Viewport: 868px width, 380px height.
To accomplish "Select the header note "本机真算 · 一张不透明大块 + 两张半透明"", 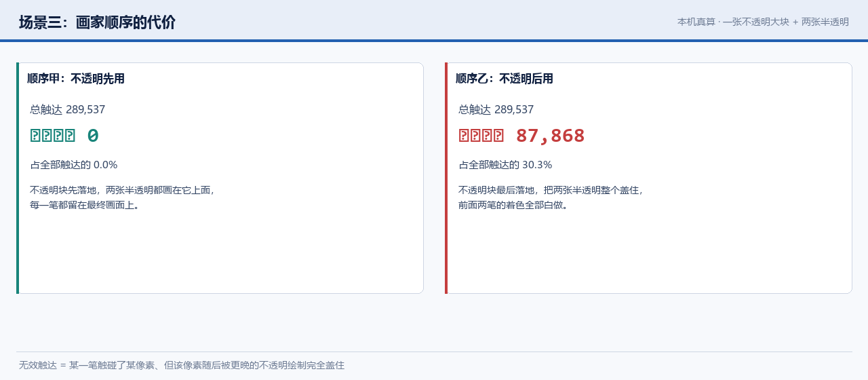I will [763, 22].
